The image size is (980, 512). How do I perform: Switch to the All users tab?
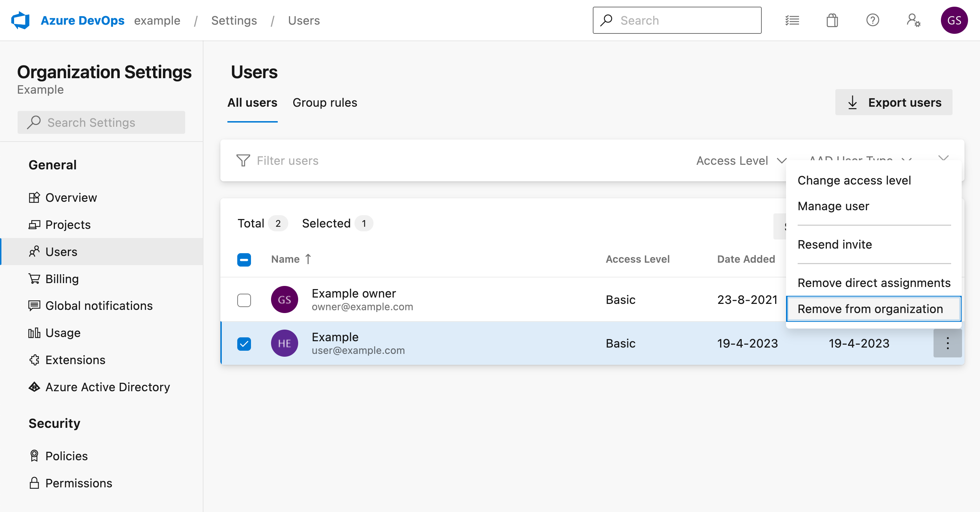point(252,102)
